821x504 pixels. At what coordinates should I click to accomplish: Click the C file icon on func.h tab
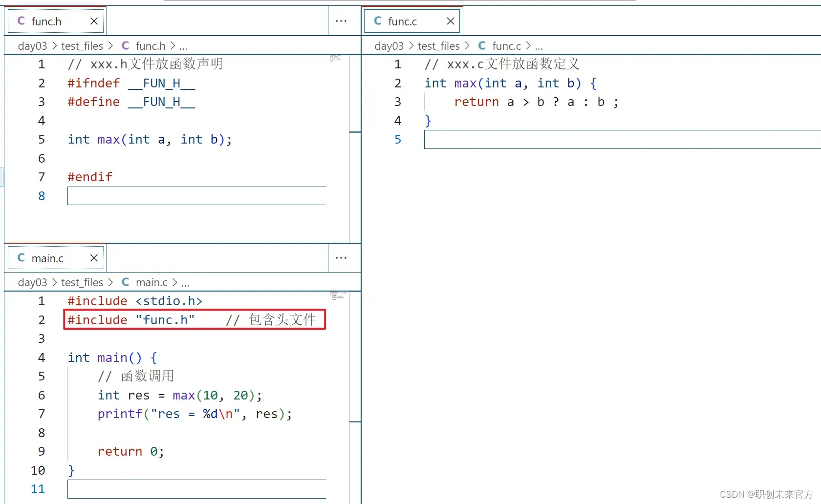point(21,21)
